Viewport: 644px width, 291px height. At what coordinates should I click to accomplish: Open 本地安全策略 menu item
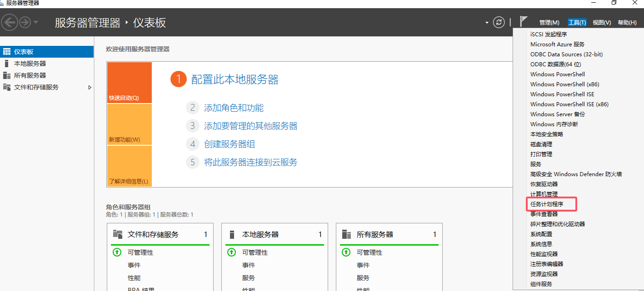(547, 134)
